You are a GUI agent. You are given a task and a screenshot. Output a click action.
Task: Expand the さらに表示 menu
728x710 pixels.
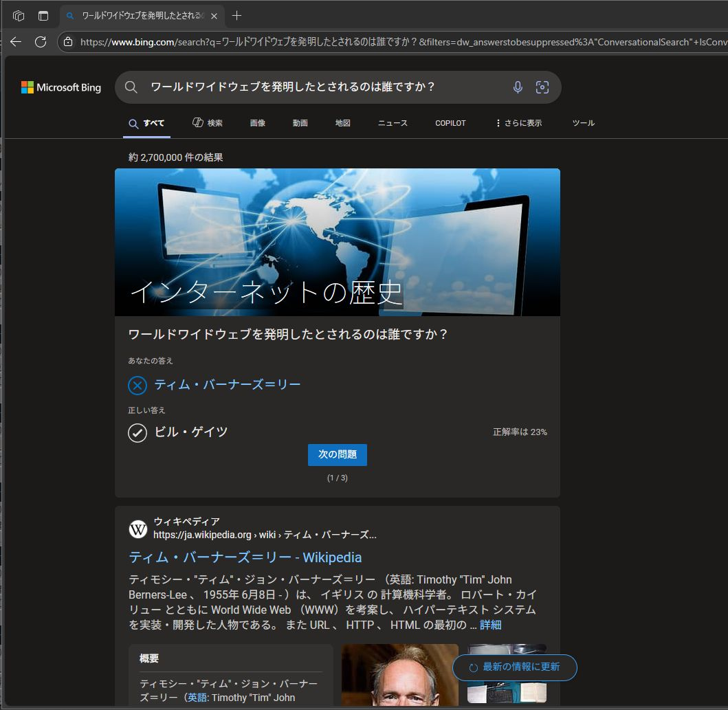pos(518,123)
